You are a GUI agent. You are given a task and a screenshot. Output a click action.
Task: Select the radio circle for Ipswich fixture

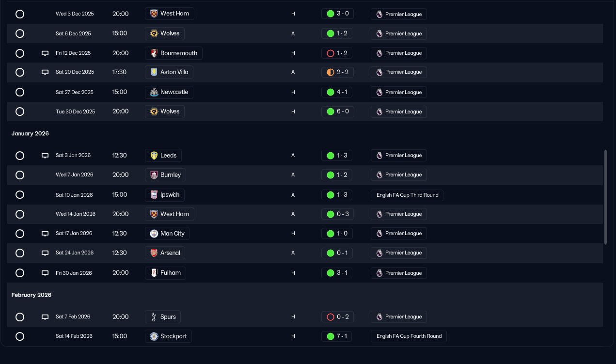coord(20,195)
